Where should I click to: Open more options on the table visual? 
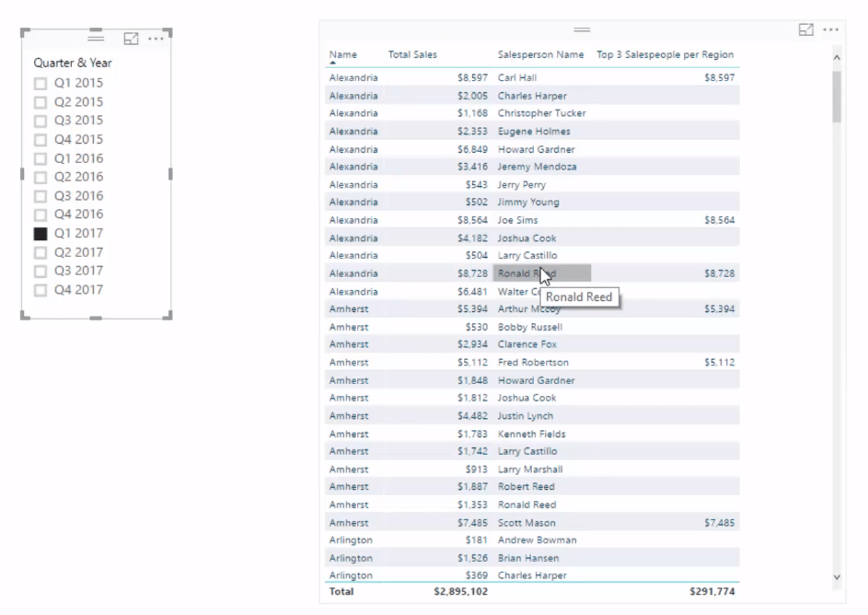(x=831, y=29)
